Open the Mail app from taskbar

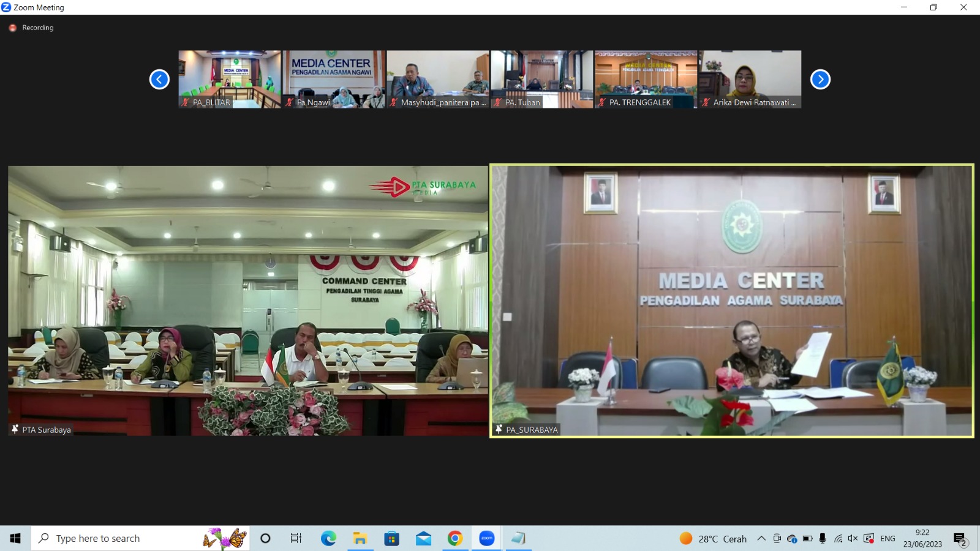pos(423,538)
